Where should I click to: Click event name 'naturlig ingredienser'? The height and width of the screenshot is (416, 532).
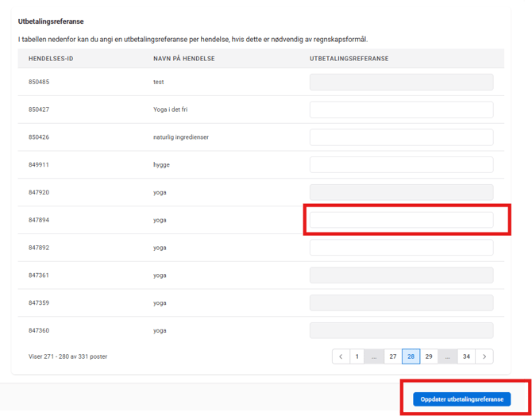coord(181,137)
